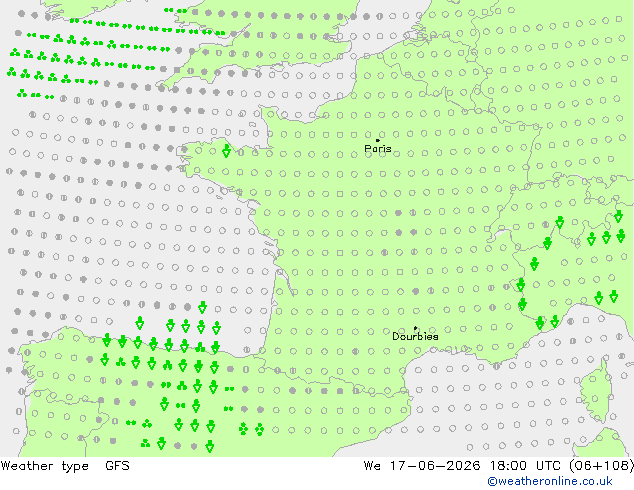The height and width of the screenshot is (490, 634).
Task: Click the forecast date "17-06-2026"
Action: point(435,466)
